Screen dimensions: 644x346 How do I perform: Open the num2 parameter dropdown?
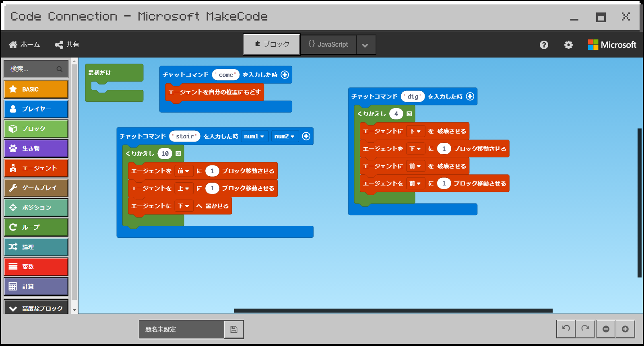click(285, 136)
